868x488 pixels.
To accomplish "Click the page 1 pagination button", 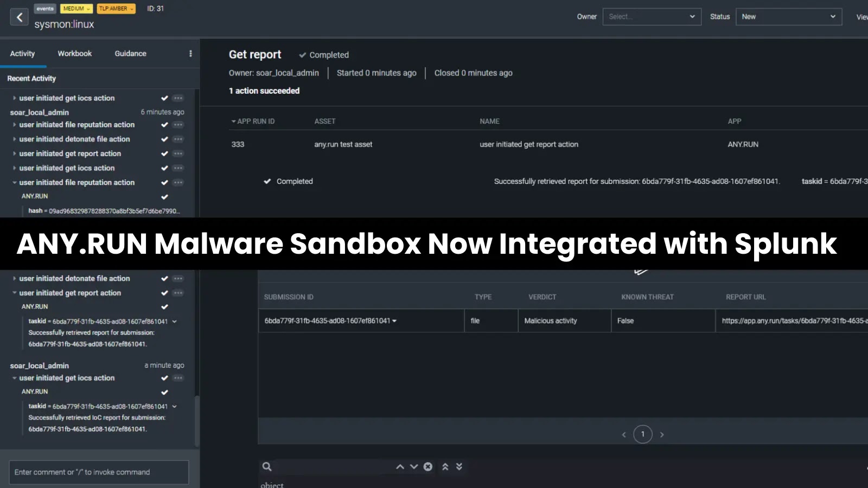I will (642, 434).
